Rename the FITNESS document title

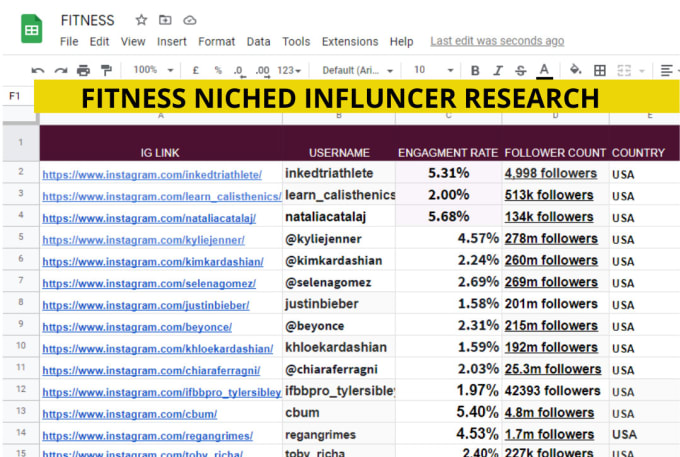(88, 20)
